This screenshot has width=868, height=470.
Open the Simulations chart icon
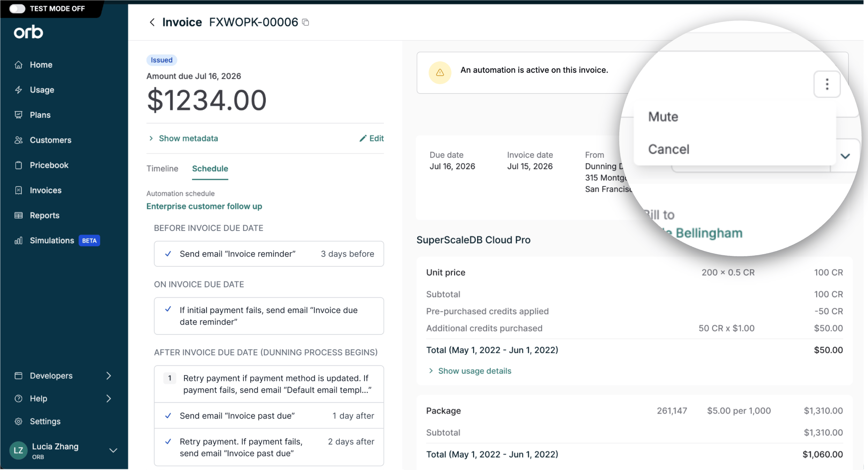[x=18, y=240]
